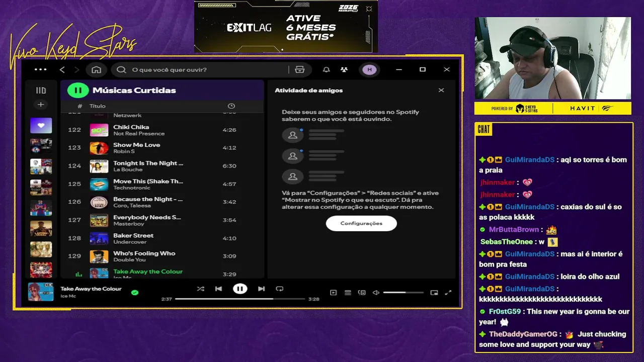Viewport: 644px width, 362px height.
Task: Open 'Take Away the Colour' title in player bar
Action: pyautogui.click(x=91, y=289)
